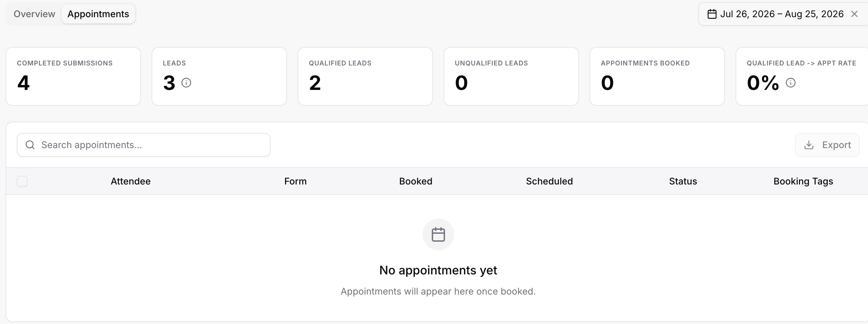
Task: Click the download icon on the Export button
Action: pos(809,145)
